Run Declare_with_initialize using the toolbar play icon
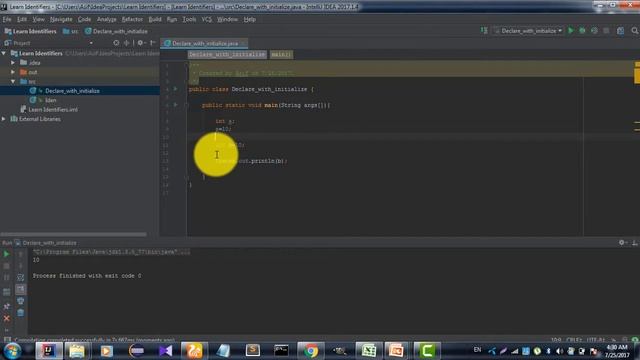The height and width of the screenshot is (360, 640). [x=571, y=31]
